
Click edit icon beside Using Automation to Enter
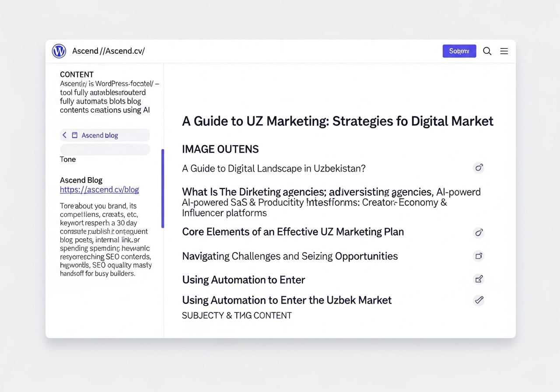point(479,279)
